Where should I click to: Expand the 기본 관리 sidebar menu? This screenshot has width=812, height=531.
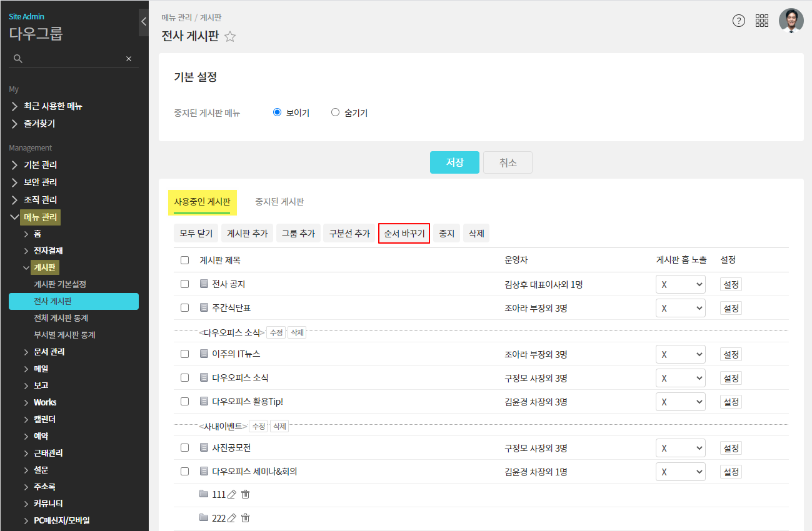click(41, 165)
